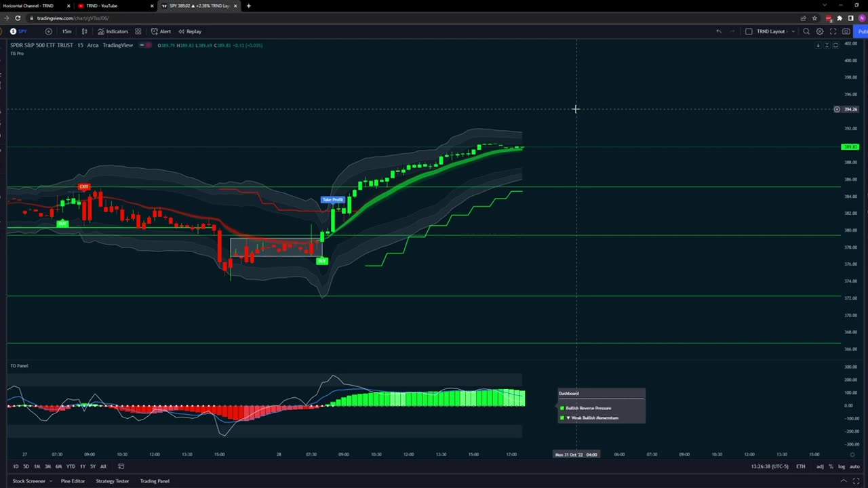The height and width of the screenshot is (488, 868).
Task: Click the plus icon at the 394.26 price label
Action: point(837,109)
